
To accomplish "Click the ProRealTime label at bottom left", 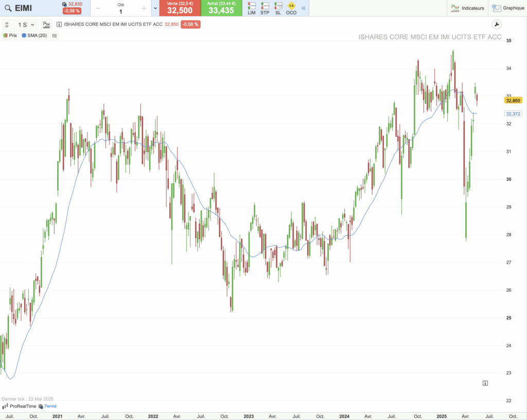I will 23,406.
